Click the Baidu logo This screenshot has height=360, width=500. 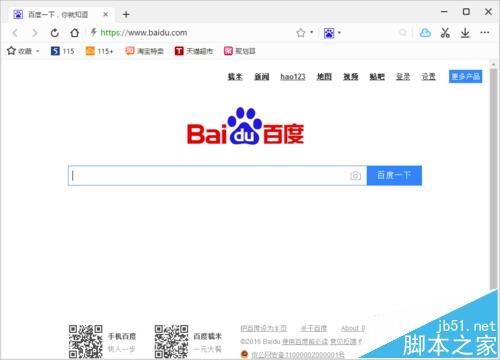245,126
